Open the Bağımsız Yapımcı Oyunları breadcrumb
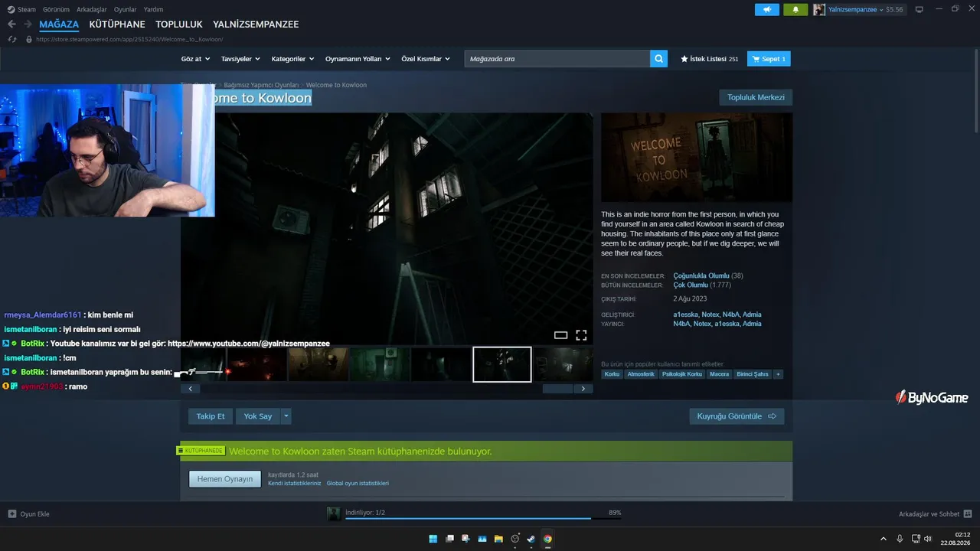 (261, 85)
